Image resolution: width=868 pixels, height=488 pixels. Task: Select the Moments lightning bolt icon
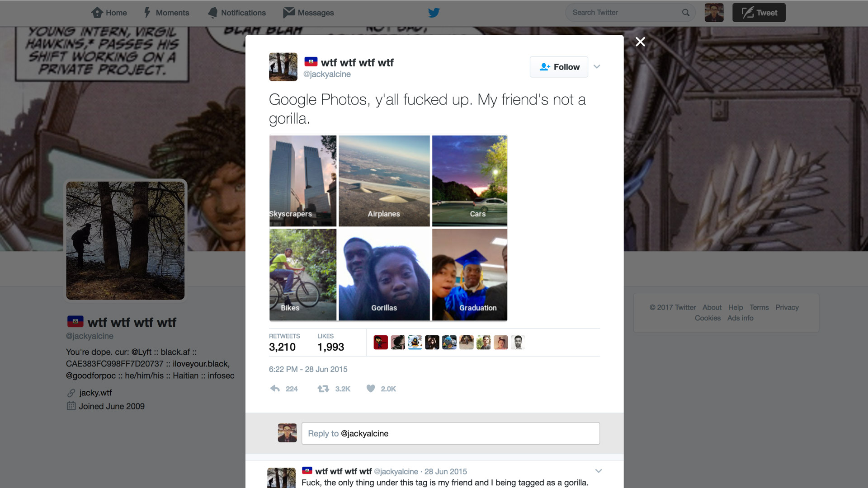tap(147, 13)
